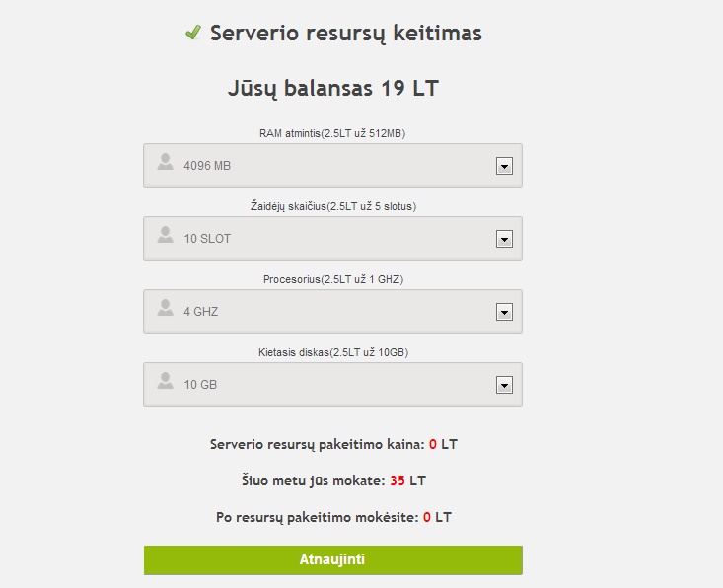Click the Jūsų balansas 19 LT text
This screenshot has height=588, width=723.
pyautogui.click(x=333, y=88)
